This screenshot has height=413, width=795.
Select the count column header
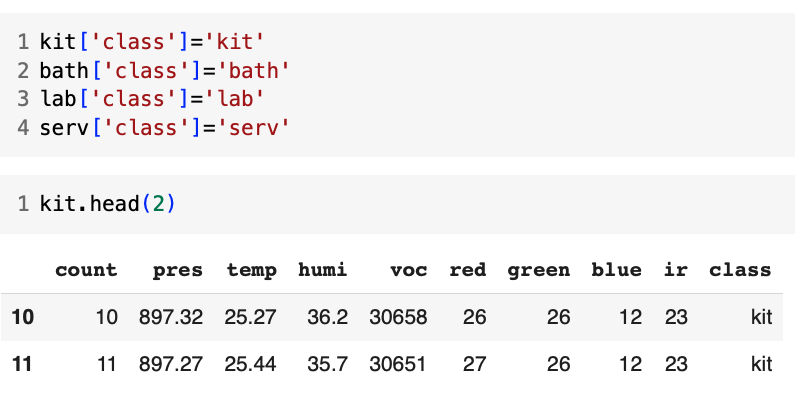tap(86, 270)
